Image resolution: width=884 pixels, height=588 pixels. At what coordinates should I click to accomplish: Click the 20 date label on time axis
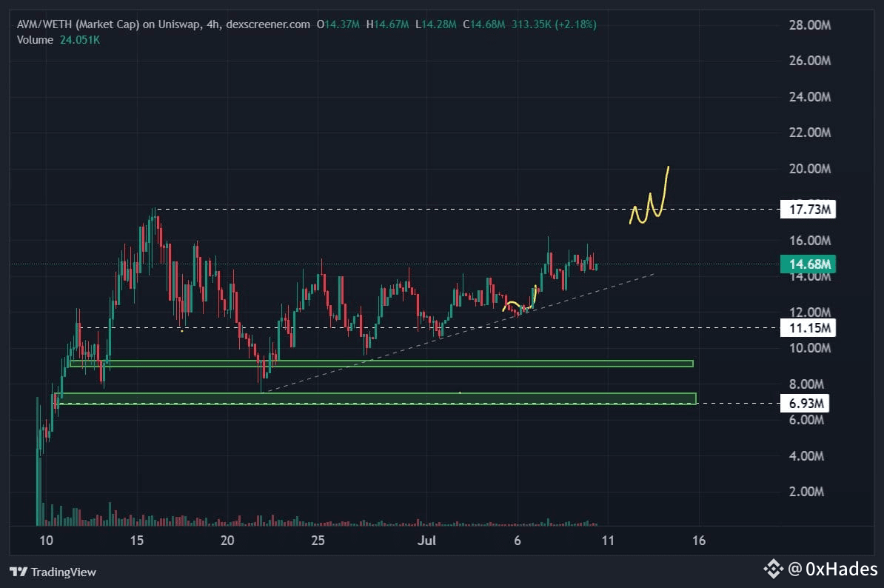tap(227, 541)
